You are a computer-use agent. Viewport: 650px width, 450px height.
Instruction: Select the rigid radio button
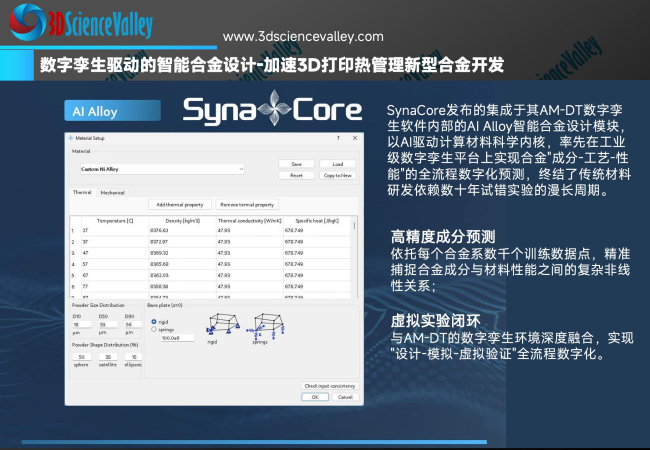154,322
